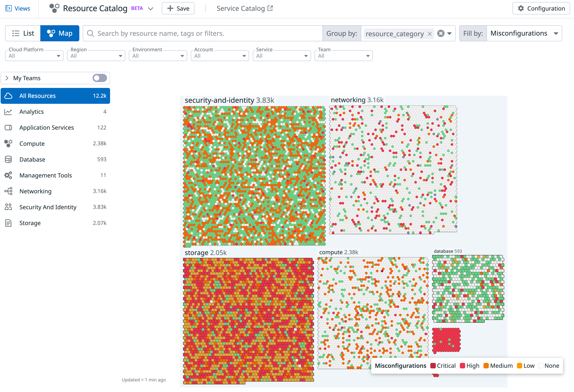Click the Compute hexagons sidebar icon
The image size is (574, 392).
tap(8, 143)
